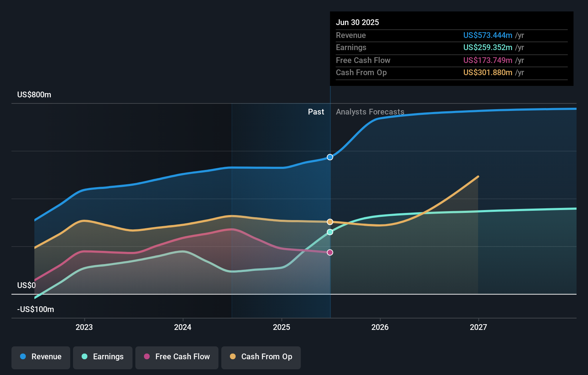Click the orange Cash From Op legend dot
The image size is (588, 375).
(233, 357)
